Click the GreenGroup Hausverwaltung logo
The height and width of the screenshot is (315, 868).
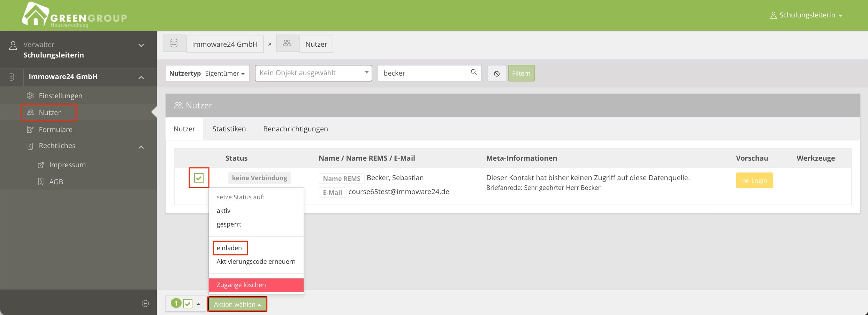[x=75, y=15]
